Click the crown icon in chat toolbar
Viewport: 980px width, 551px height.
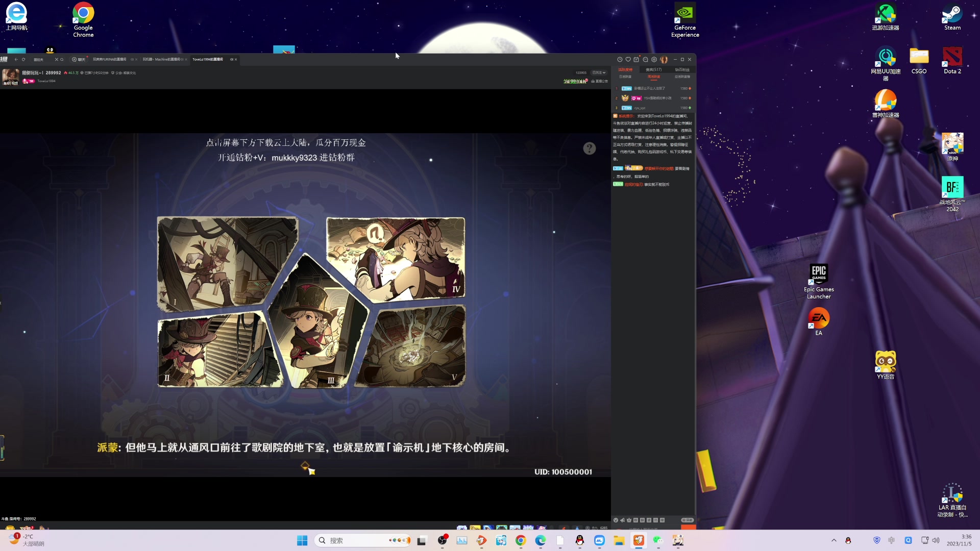click(629, 520)
